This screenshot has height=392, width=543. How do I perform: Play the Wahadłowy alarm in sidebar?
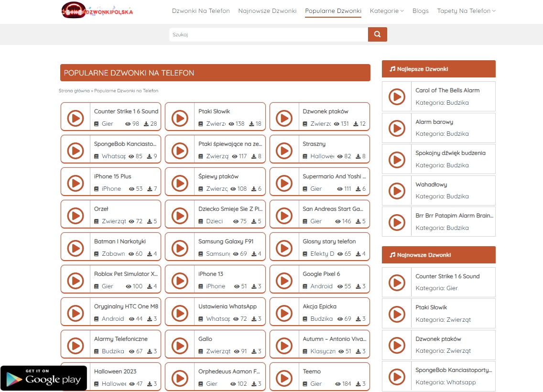point(397,191)
